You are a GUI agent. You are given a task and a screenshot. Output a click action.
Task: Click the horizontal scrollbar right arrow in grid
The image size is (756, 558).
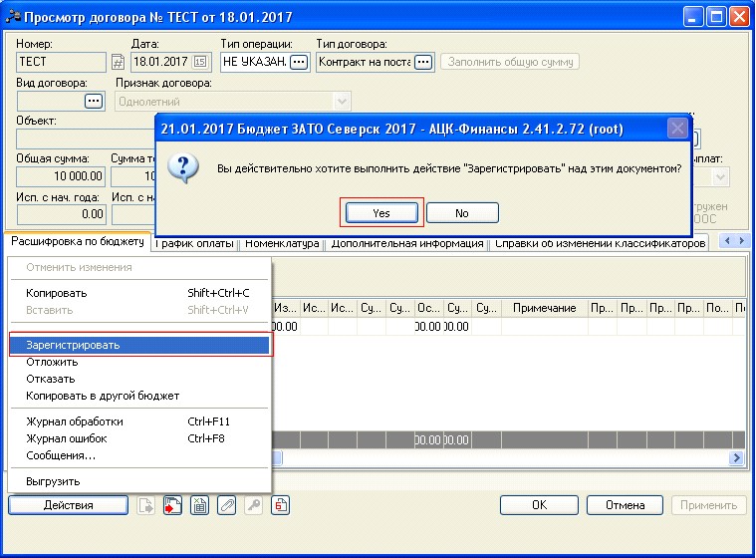pyautogui.click(x=737, y=457)
